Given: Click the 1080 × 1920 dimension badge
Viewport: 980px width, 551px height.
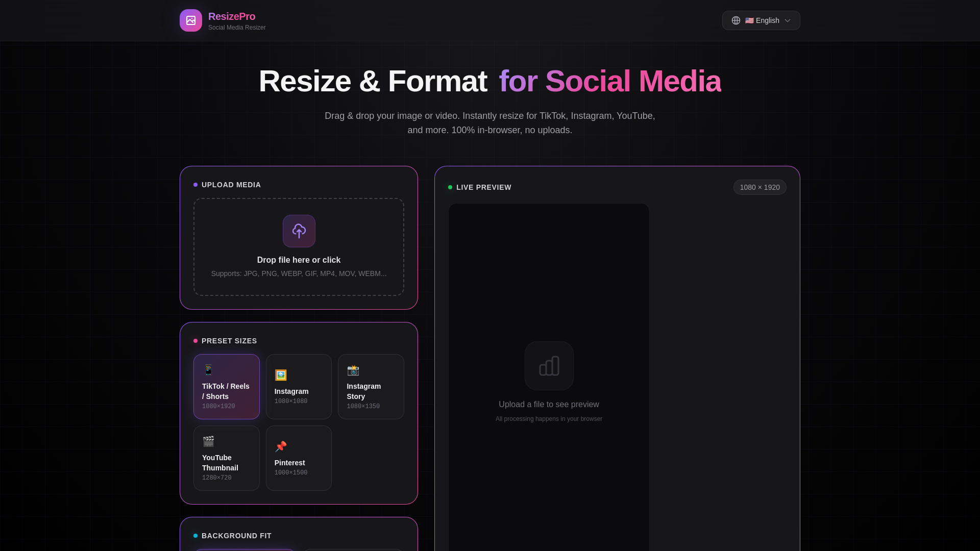Looking at the screenshot, I should pyautogui.click(x=760, y=187).
